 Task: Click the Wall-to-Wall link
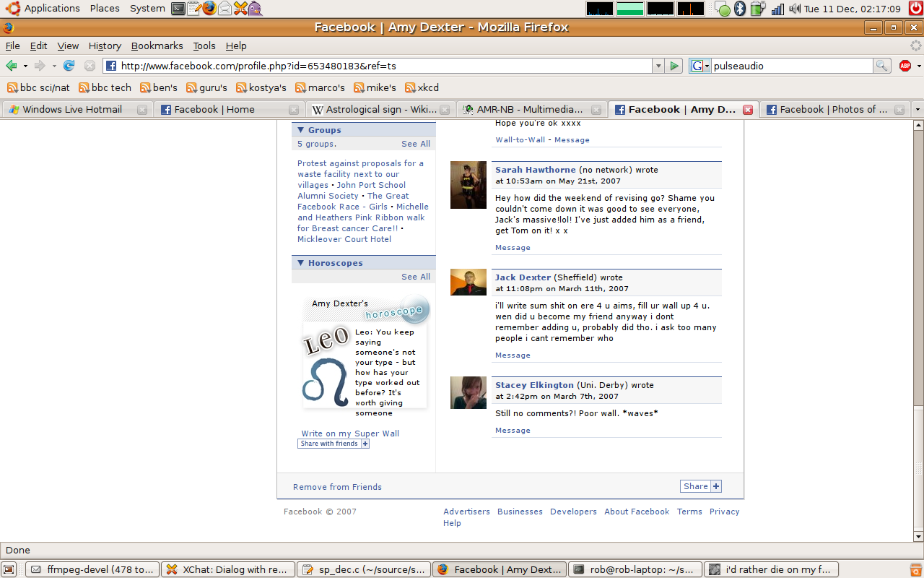tap(520, 140)
